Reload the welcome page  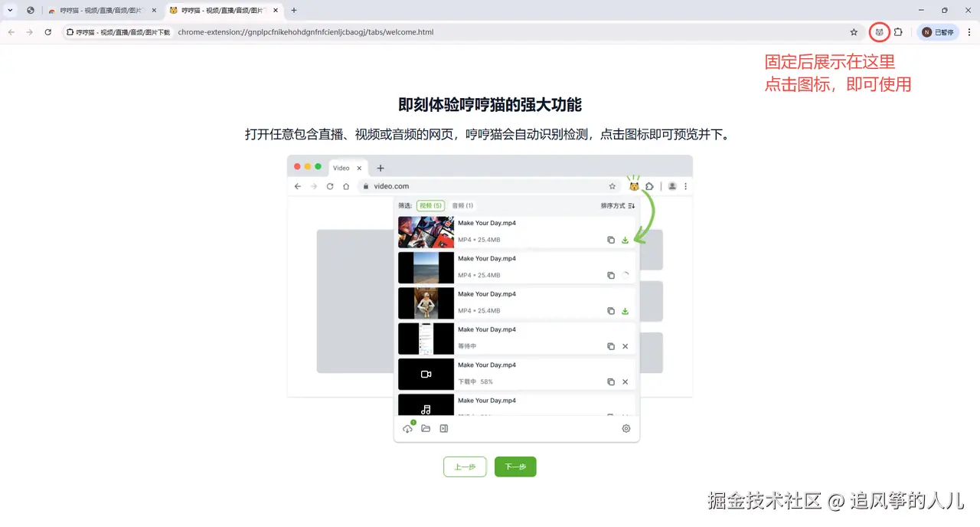[48, 32]
